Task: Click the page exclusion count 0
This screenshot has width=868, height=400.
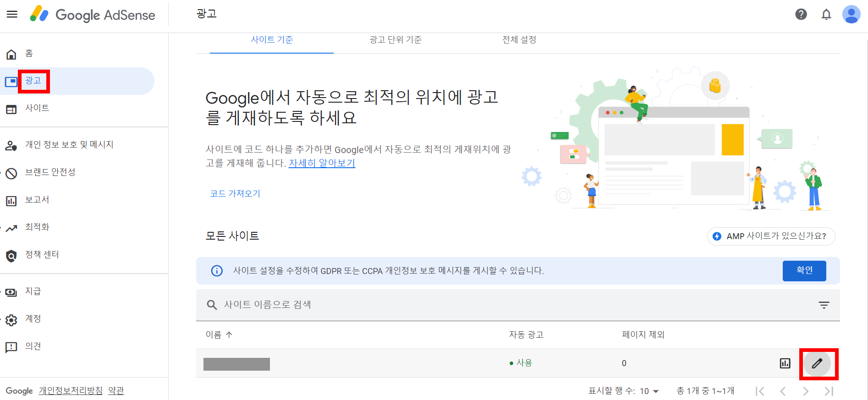Action: (624, 363)
